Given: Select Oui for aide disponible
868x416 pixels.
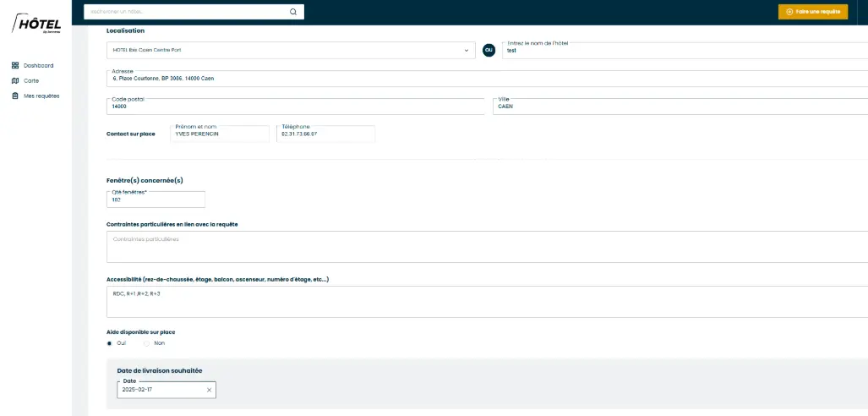Looking at the screenshot, I should coord(110,343).
